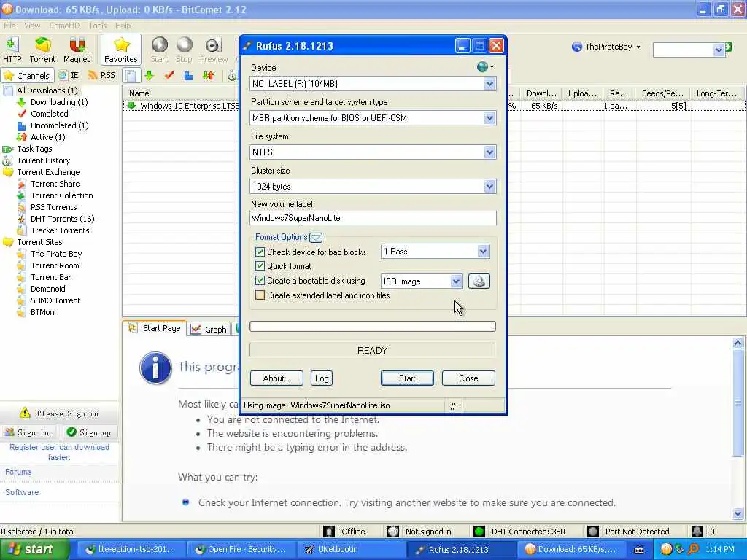Click the Sign up button
Image resolution: width=747 pixels, height=560 pixels.
pyautogui.click(x=89, y=432)
